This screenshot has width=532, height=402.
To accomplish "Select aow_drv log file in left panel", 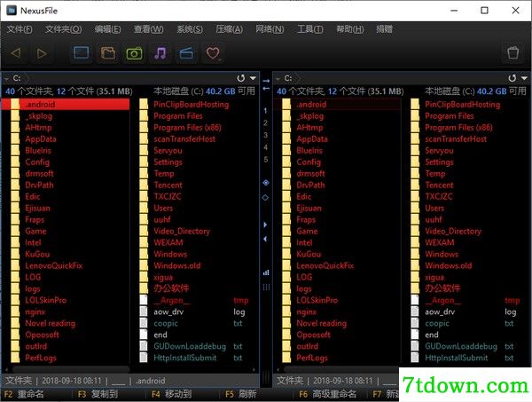I will (198, 311).
